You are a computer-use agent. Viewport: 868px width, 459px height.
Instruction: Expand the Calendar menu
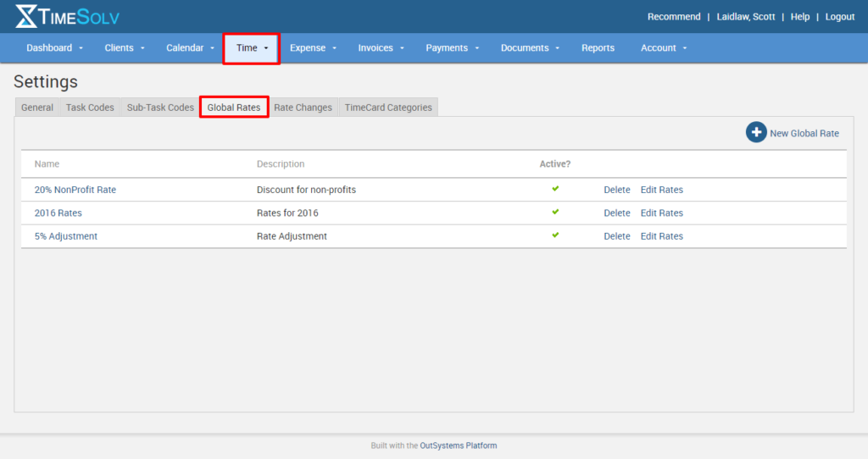[x=190, y=48]
